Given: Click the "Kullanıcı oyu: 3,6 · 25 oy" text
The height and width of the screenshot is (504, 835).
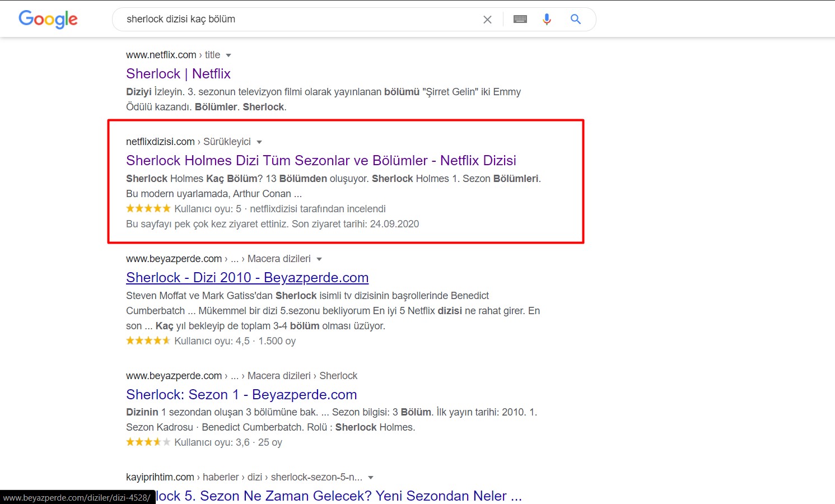Looking at the screenshot, I should coord(228,442).
